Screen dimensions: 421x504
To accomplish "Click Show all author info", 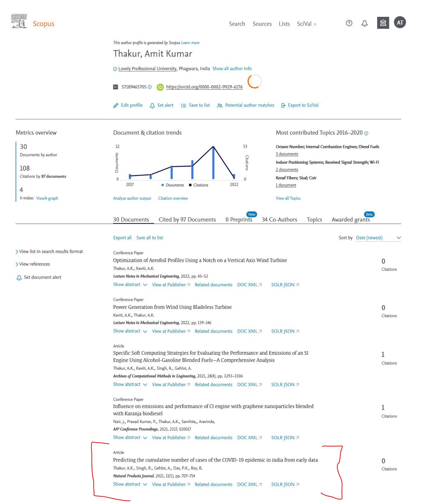I will (x=232, y=69).
